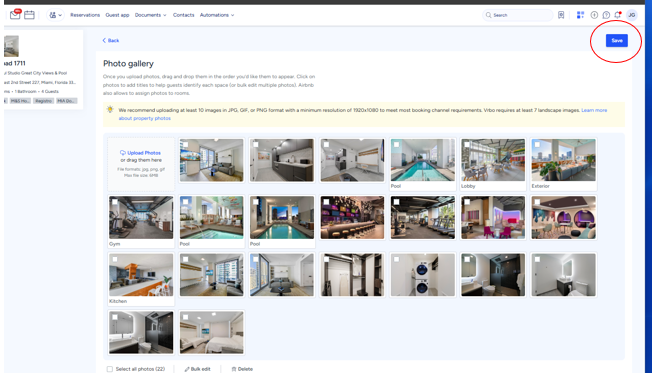Click Upload Photos in the drop zone
The image size is (655, 374).
point(141,153)
